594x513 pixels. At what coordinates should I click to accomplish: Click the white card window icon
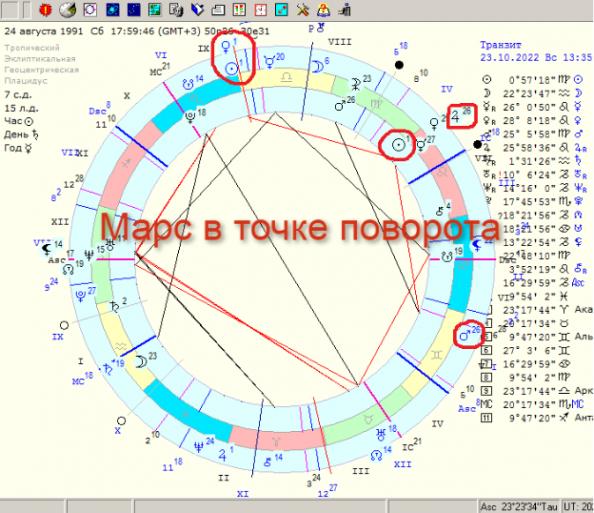point(218,10)
